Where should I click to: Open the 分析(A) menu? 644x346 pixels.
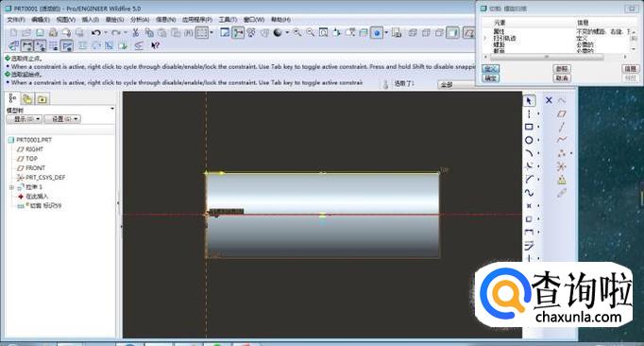[x=140, y=19]
